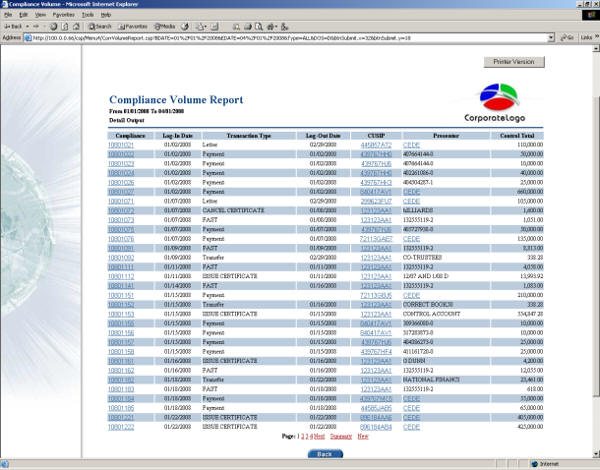Screen dimensions: 600x470
Task: Click the Control Total column header
Action: coord(517,135)
